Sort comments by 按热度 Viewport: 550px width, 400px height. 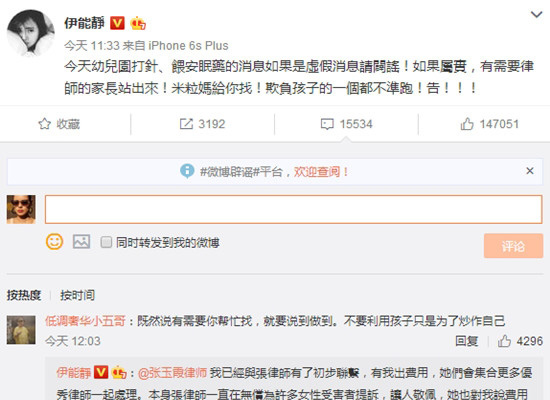click(24, 295)
